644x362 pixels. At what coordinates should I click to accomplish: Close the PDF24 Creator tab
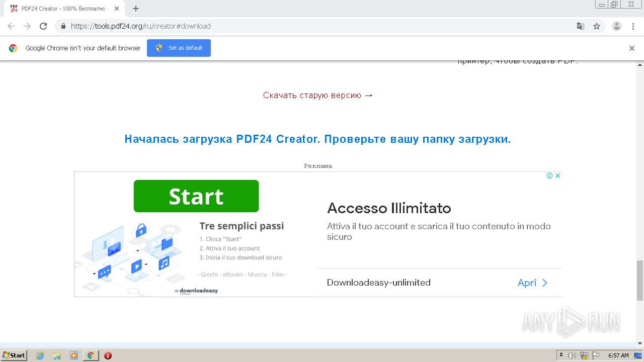coord(117,9)
